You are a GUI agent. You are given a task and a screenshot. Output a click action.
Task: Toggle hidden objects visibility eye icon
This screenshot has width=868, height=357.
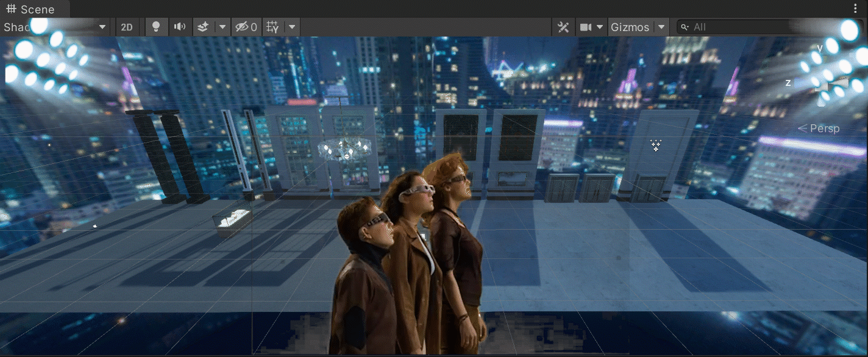pyautogui.click(x=246, y=27)
